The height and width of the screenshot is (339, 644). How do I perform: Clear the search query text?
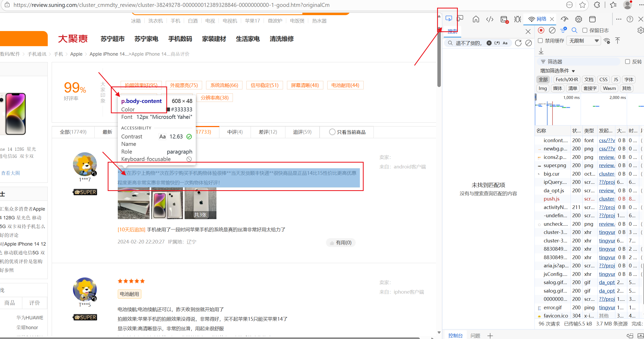pyautogui.click(x=489, y=43)
